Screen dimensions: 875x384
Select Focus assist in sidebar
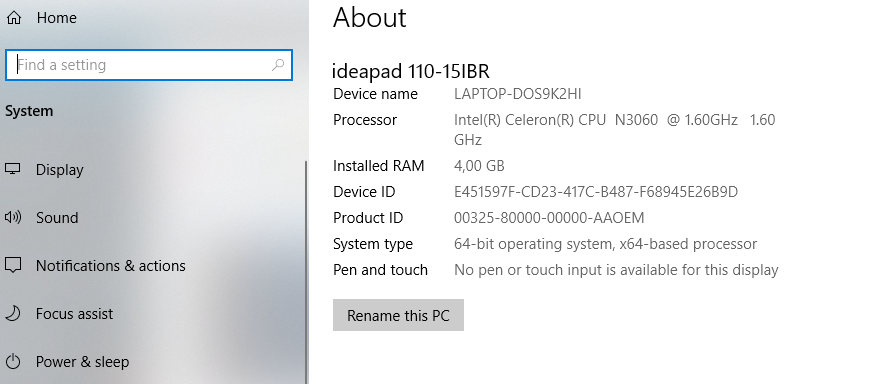74,314
